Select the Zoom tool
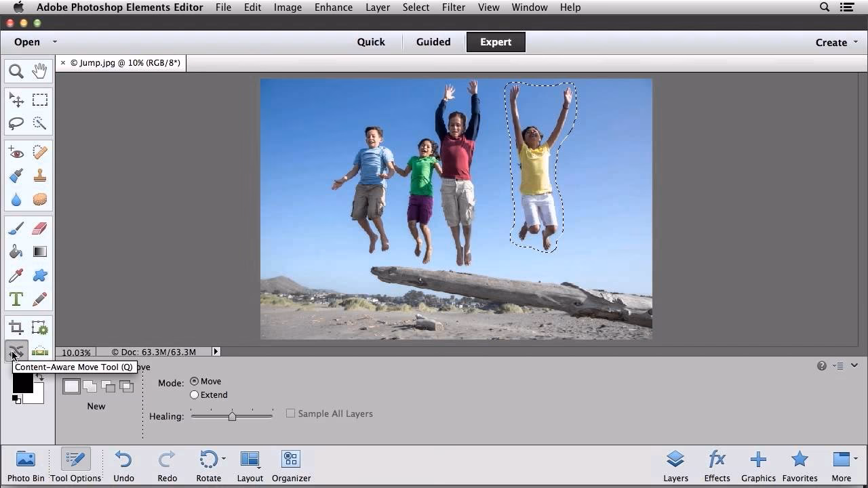The image size is (868, 488). tap(16, 70)
